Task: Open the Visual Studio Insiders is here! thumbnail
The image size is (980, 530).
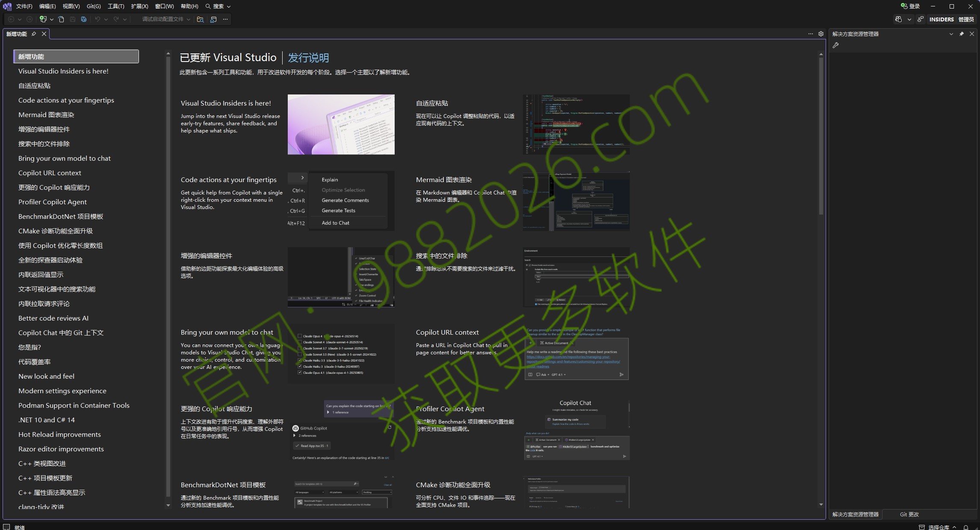Action: pos(341,124)
